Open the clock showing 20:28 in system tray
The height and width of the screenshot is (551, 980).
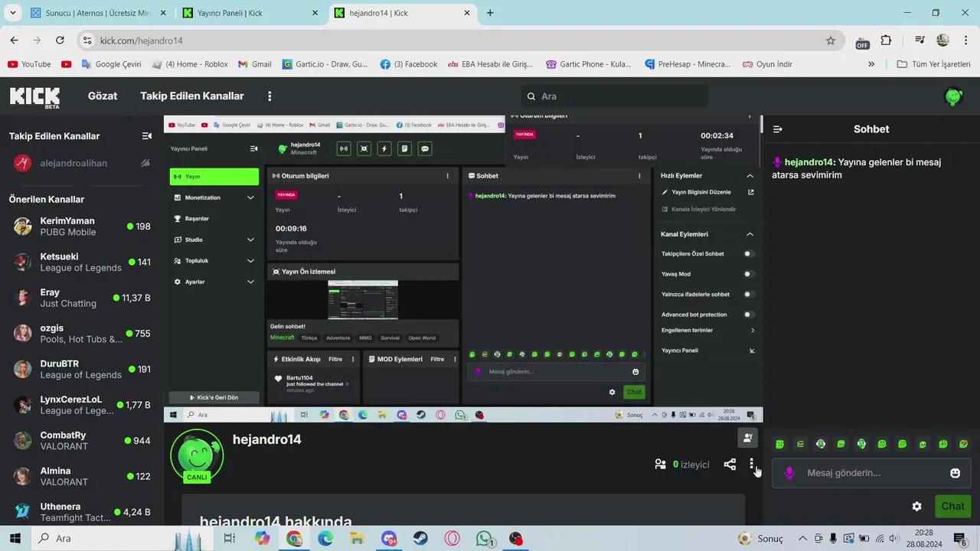[x=924, y=539]
